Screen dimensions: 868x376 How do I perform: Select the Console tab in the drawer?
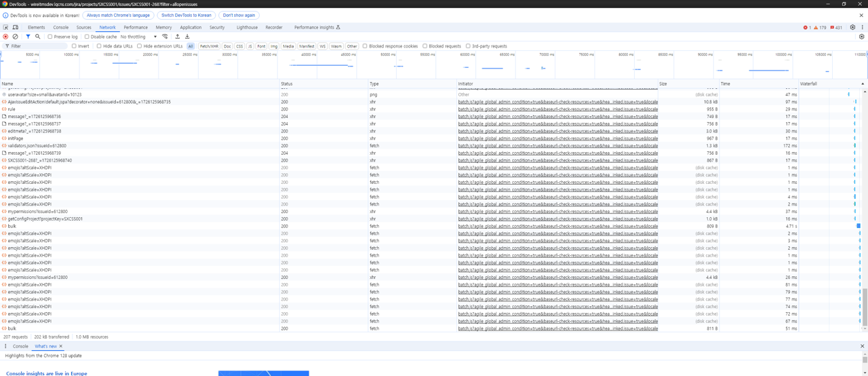click(x=20, y=346)
